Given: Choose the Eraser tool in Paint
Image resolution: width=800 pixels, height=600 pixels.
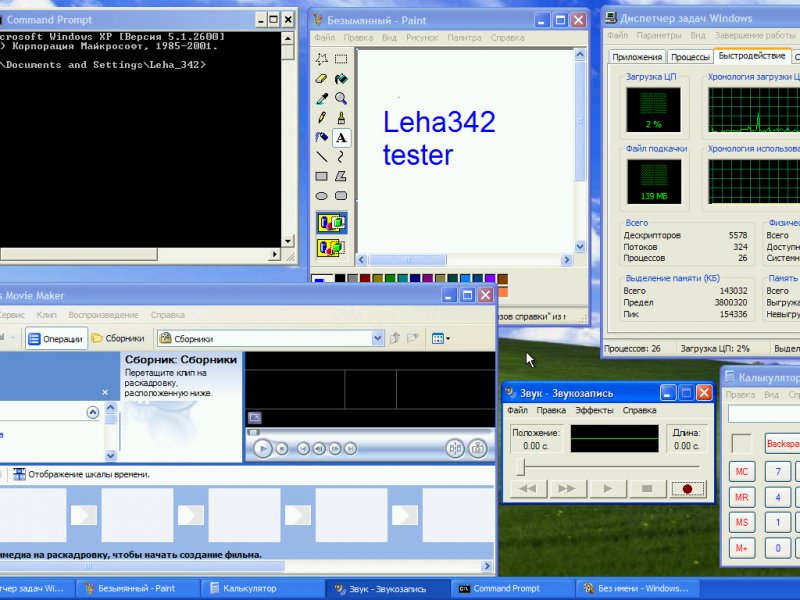Looking at the screenshot, I should pyautogui.click(x=321, y=79).
